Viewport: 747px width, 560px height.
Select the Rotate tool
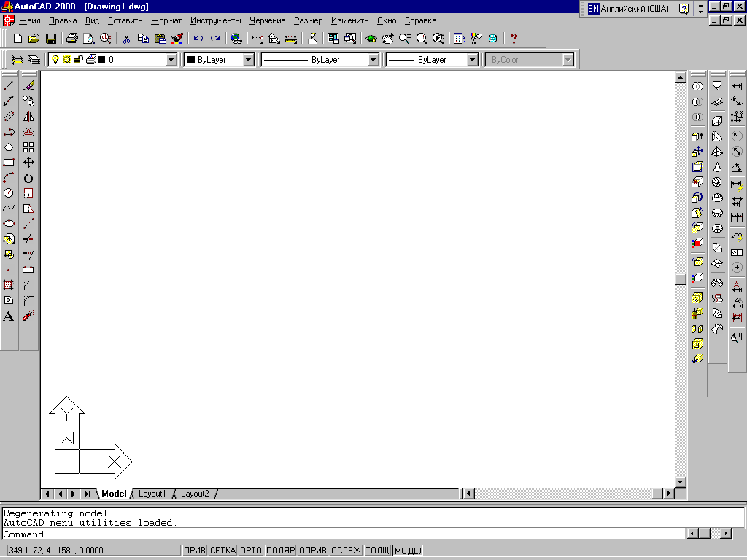click(28, 178)
